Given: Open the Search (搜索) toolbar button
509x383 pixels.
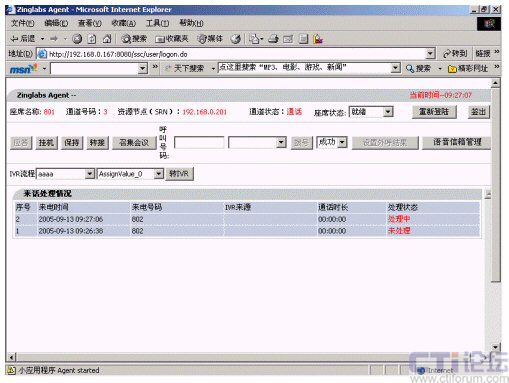Looking at the screenshot, I should click(x=134, y=39).
